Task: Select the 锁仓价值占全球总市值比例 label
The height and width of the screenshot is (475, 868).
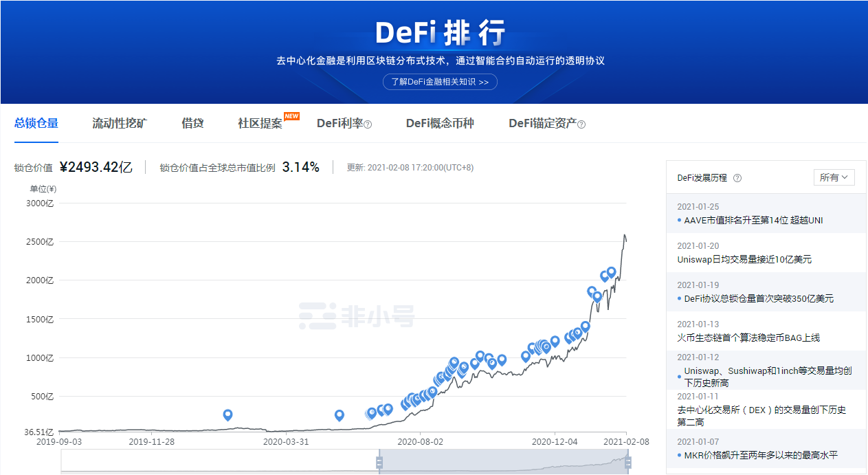Action: point(217,168)
